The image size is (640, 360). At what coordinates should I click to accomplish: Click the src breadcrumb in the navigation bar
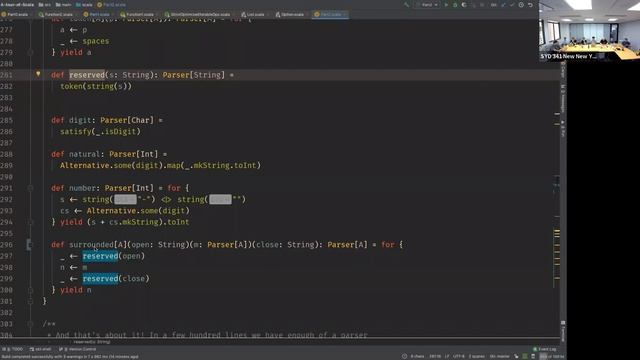pyautogui.click(x=45, y=5)
